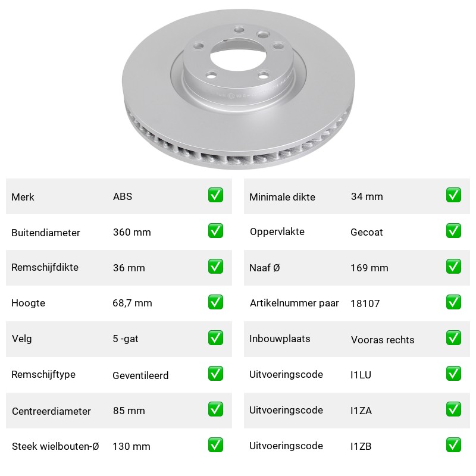Viewport: 476px width, 476px height.
Task: Click the green checkmark next to Merk ABS
Action: point(215,195)
